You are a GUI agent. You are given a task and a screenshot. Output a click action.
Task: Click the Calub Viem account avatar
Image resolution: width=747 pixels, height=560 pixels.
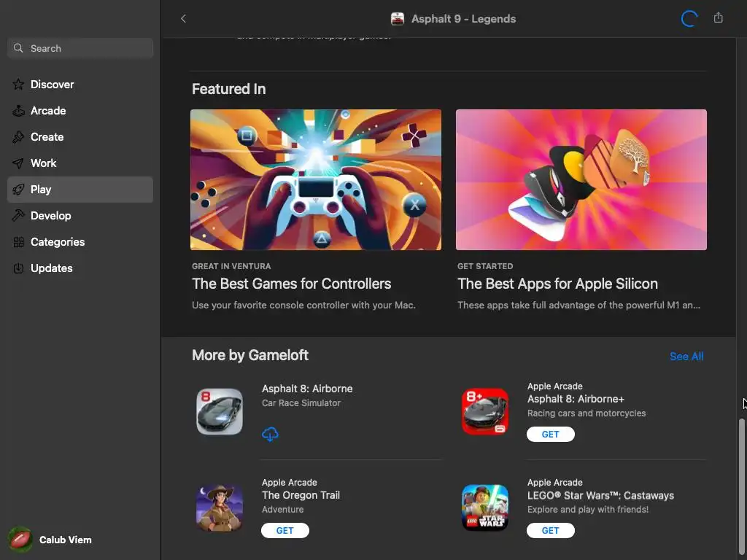pos(20,540)
